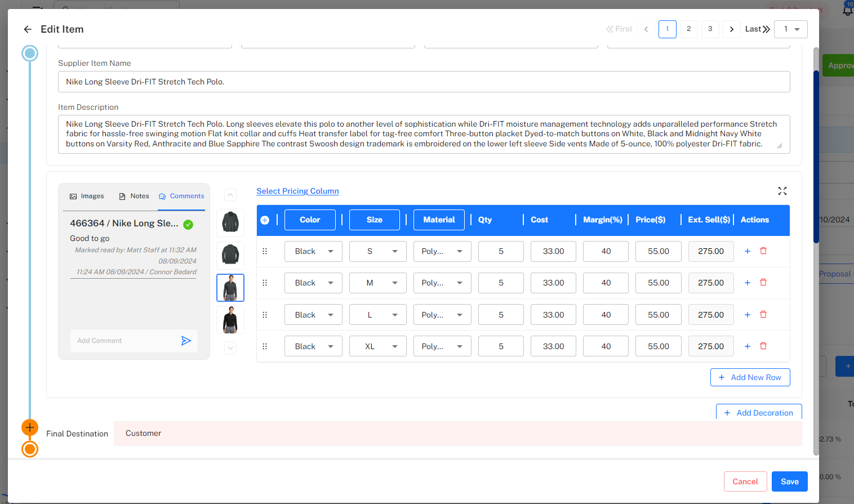Go to next page chevron
Image resolution: width=854 pixels, height=504 pixels.
[732, 29]
